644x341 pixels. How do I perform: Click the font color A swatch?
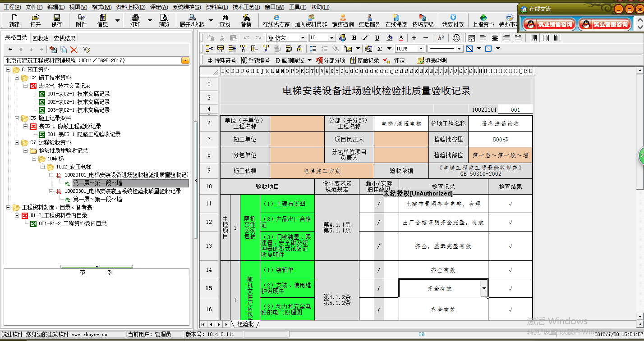tap(401, 38)
